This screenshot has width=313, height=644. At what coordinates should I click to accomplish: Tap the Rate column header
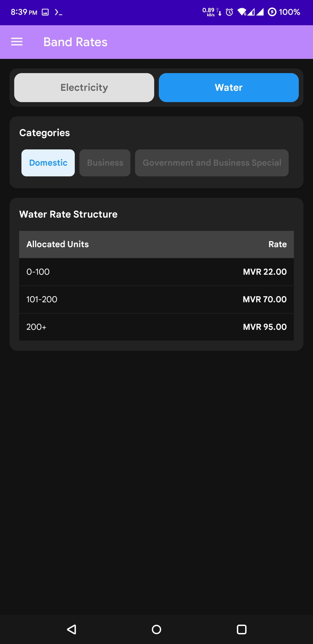tap(277, 244)
